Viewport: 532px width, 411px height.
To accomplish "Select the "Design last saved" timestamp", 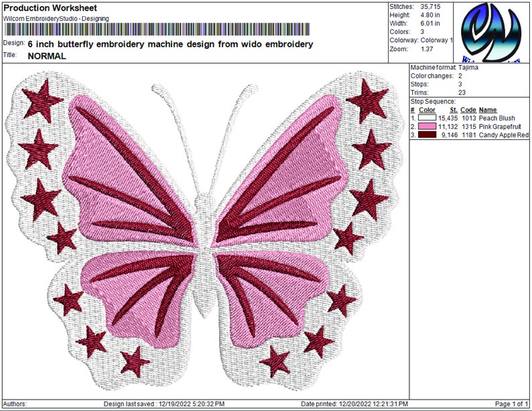I will click(192, 404).
